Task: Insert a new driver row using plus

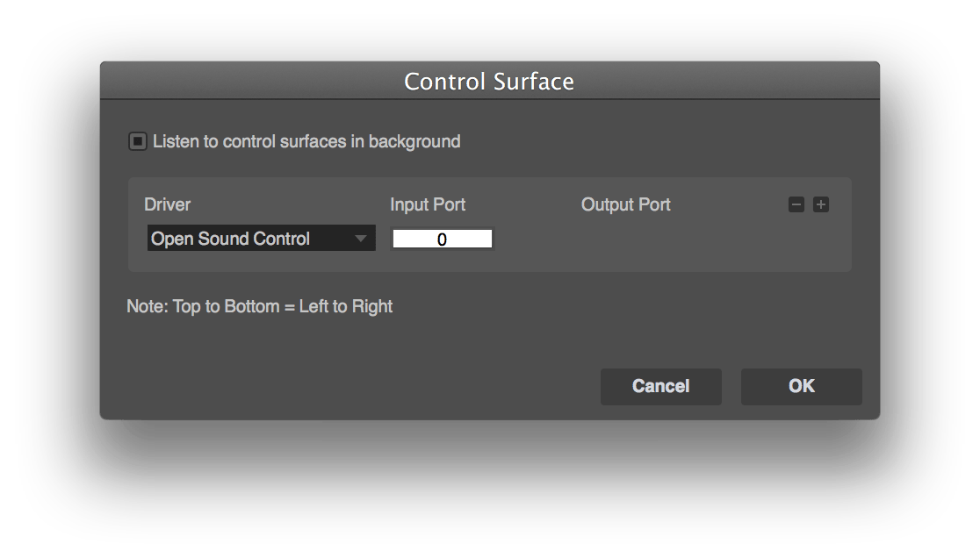Action: pyautogui.click(x=821, y=205)
